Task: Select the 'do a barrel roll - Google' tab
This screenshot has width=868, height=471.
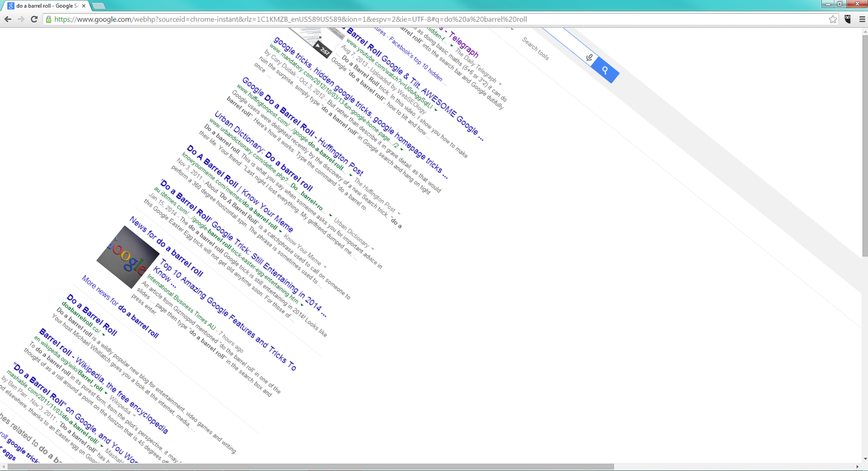Action: pyautogui.click(x=47, y=6)
